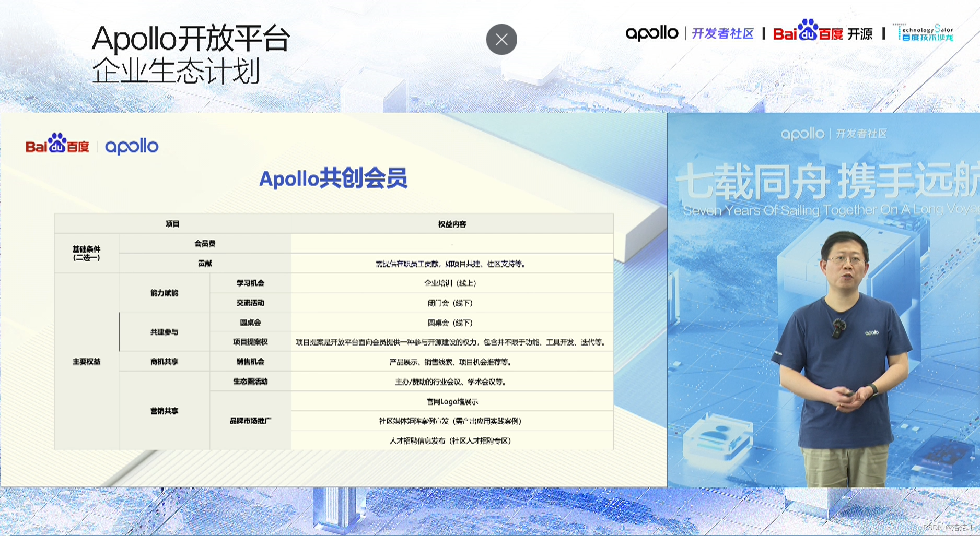This screenshot has width=980, height=536.
Task: Click the Baidu 百度 开源 logo in the top banner
Action: (x=823, y=31)
